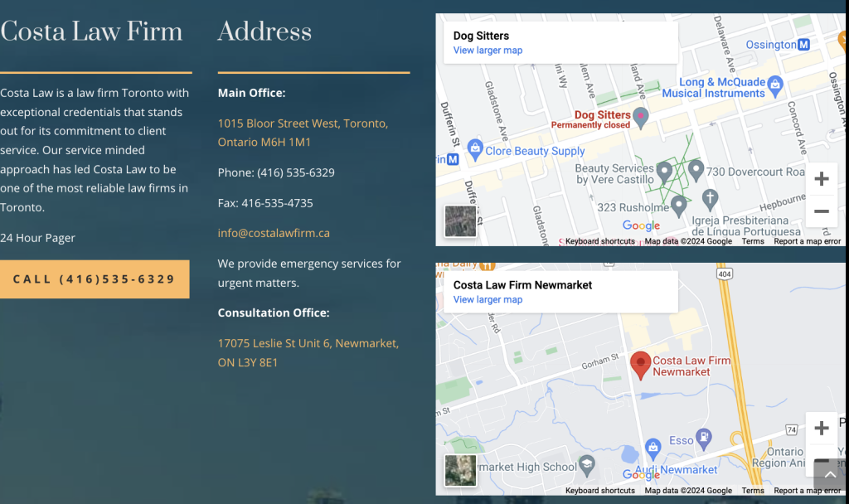
Task: Zoom in on the Newmarket map
Action: click(x=821, y=428)
